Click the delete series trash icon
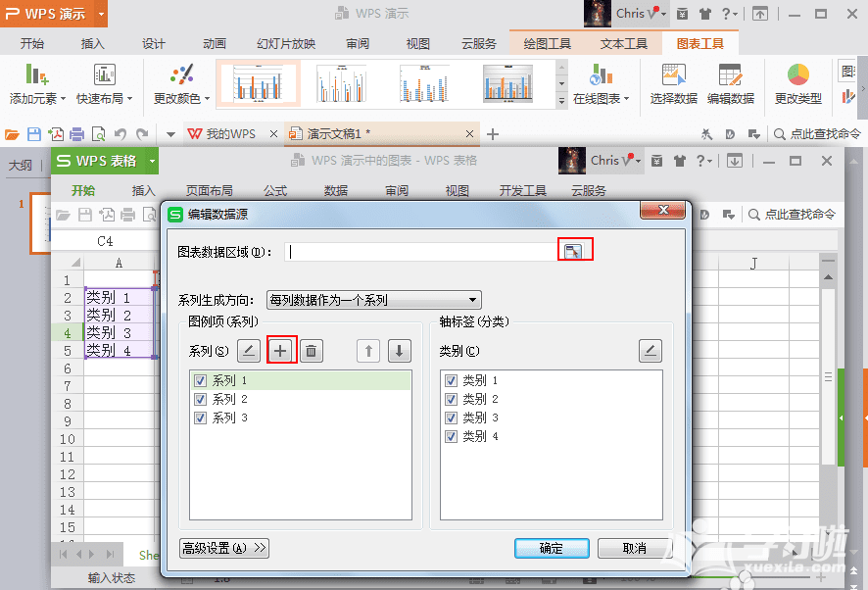 311,351
